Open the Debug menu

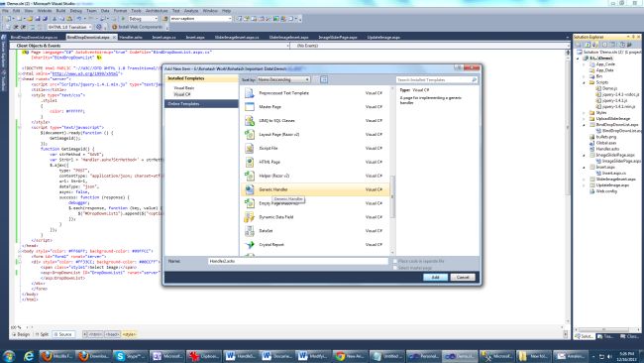[75, 11]
